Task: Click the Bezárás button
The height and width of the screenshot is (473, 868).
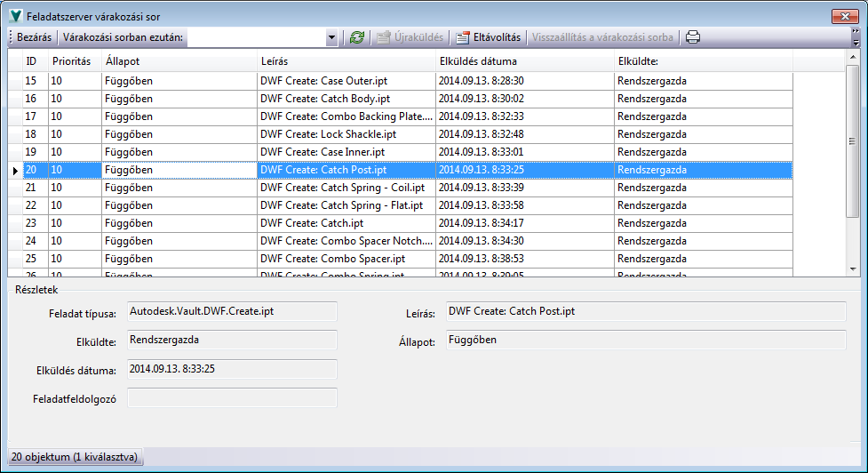Action: pos(35,37)
